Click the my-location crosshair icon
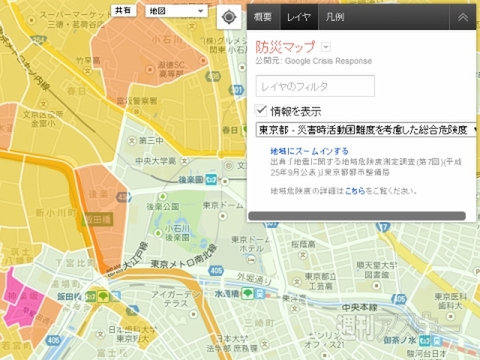This screenshot has width=480, height=360. pos(229,17)
